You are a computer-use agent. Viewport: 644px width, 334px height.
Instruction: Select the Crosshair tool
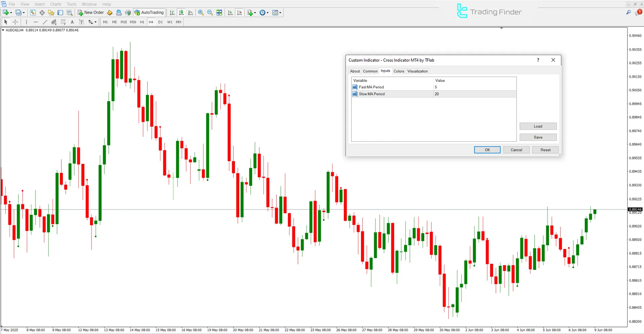pyautogui.click(x=15, y=22)
